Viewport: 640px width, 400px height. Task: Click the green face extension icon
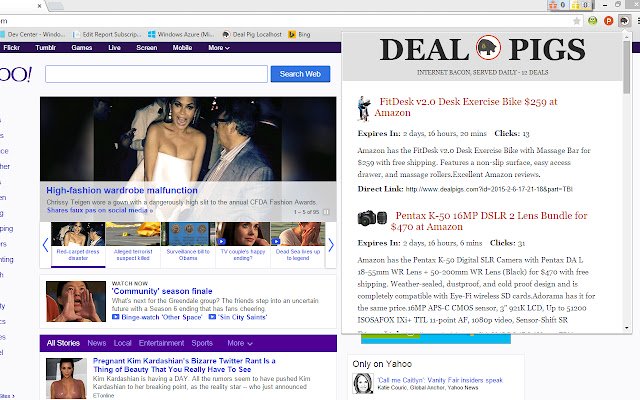[593, 20]
